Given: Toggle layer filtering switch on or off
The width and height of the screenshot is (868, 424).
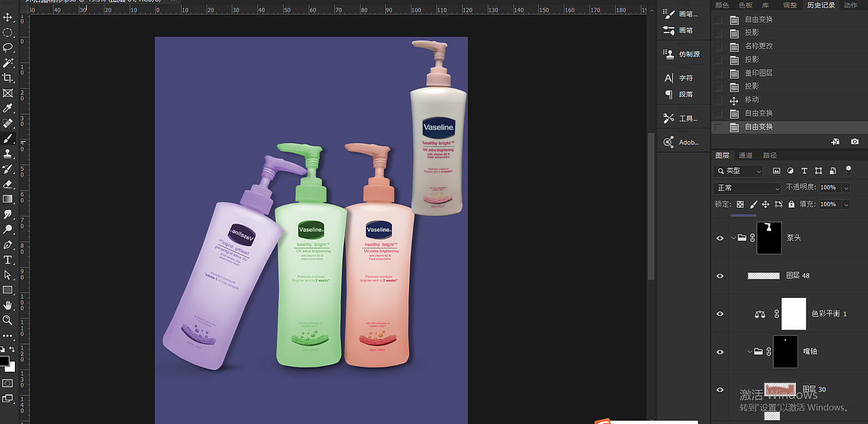Looking at the screenshot, I should click(x=848, y=170).
